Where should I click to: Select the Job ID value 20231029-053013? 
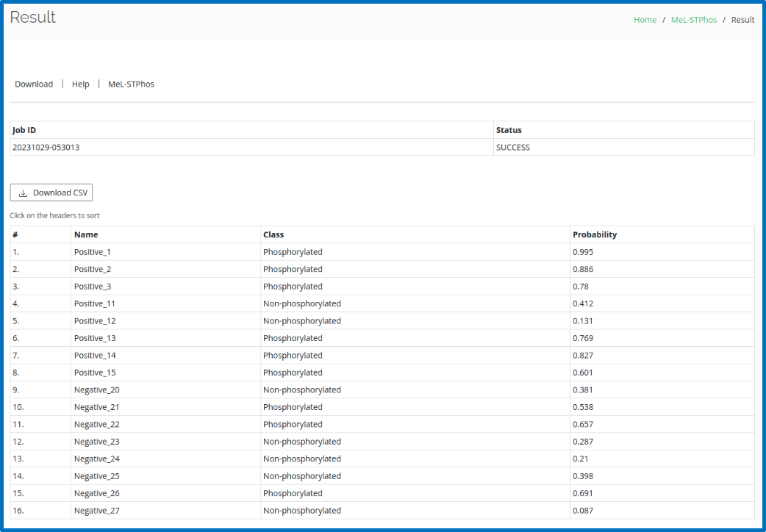point(46,147)
